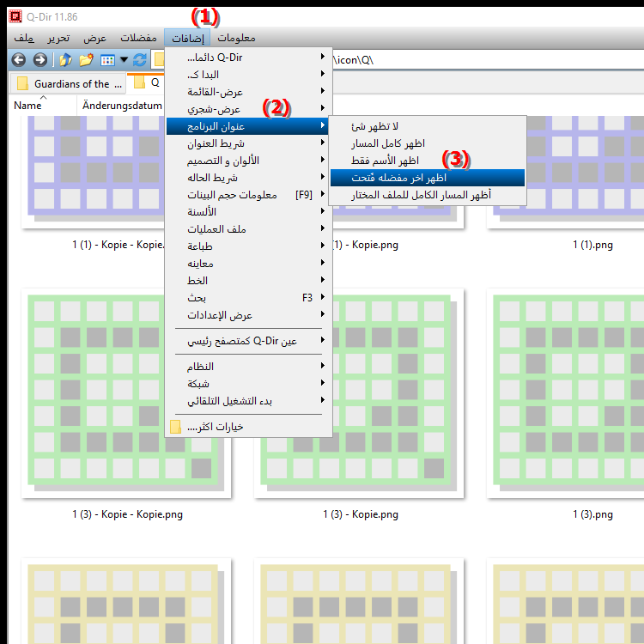This screenshot has width=644, height=644.
Task: Open معاينه submenu entry
Action: (x=248, y=264)
